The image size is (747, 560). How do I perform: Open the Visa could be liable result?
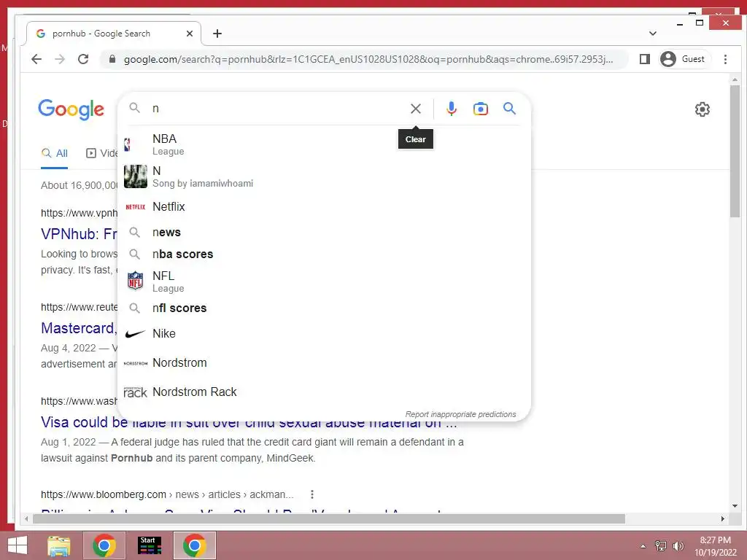tap(249, 422)
